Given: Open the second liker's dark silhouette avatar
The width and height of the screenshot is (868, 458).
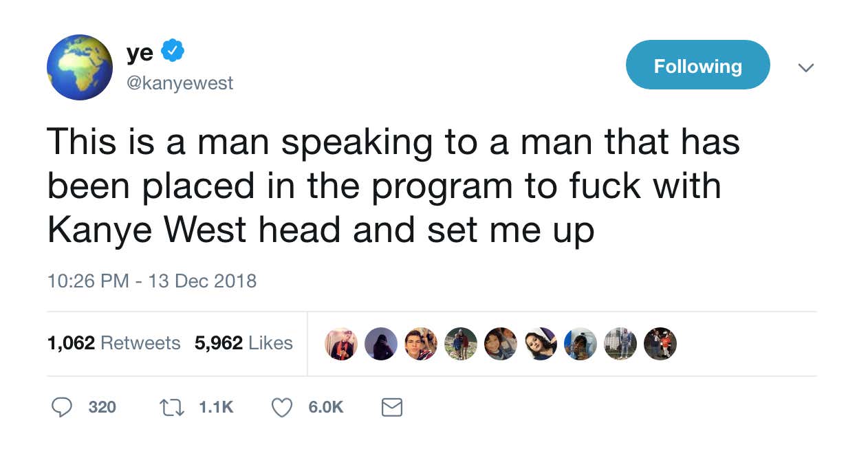Looking at the screenshot, I should pyautogui.click(x=381, y=343).
